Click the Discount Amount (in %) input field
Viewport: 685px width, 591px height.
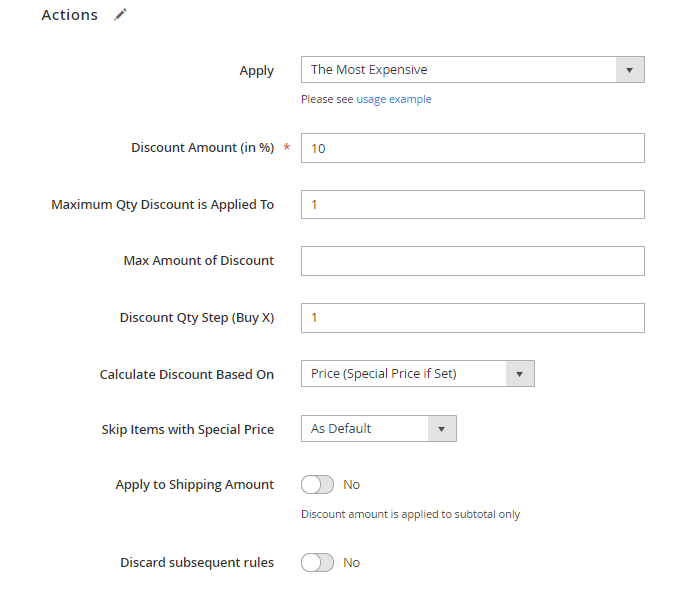[472, 148]
